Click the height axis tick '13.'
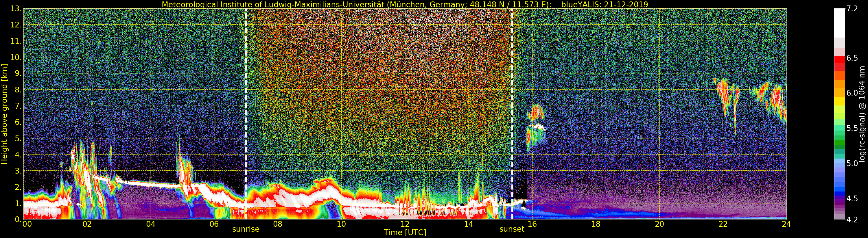The height and width of the screenshot is (238, 868). click(16, 9)
